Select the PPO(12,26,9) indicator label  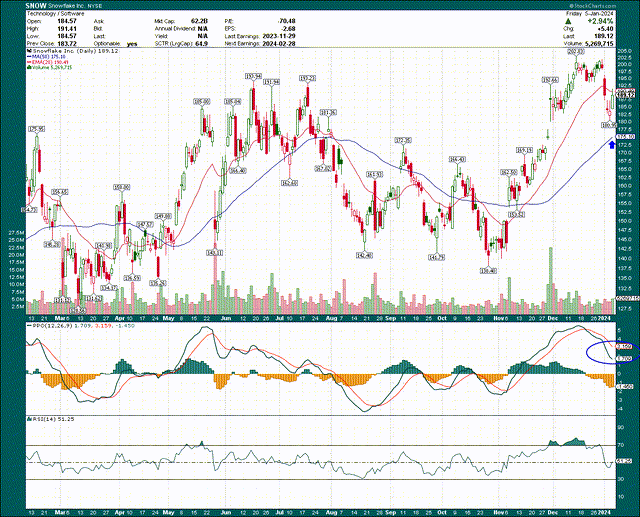[51, 326]
